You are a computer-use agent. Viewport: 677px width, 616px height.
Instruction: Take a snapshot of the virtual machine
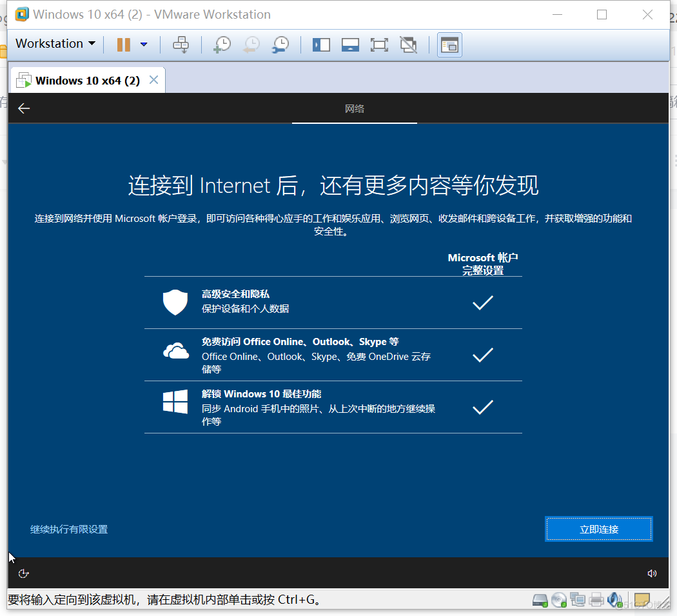[221, 45]
